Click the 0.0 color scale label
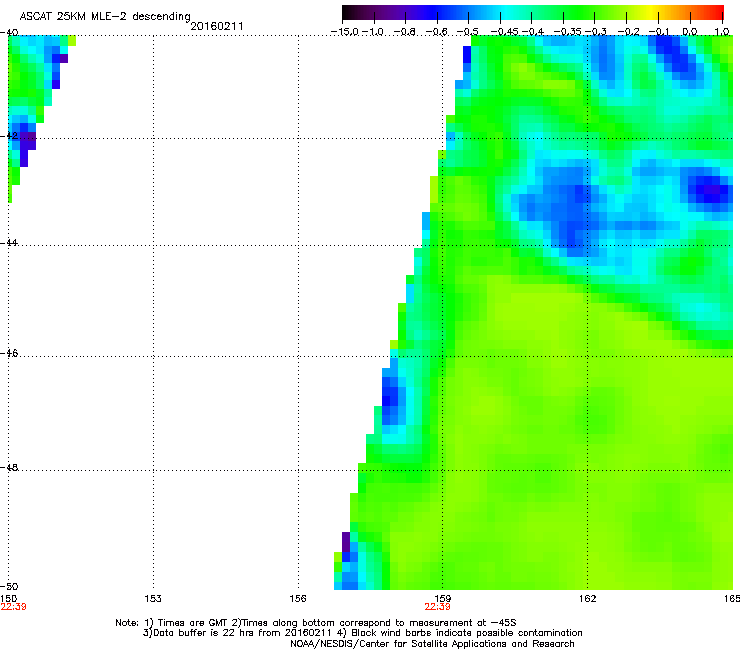Viewport: 740px width, 650px height. tap(690, 32)
